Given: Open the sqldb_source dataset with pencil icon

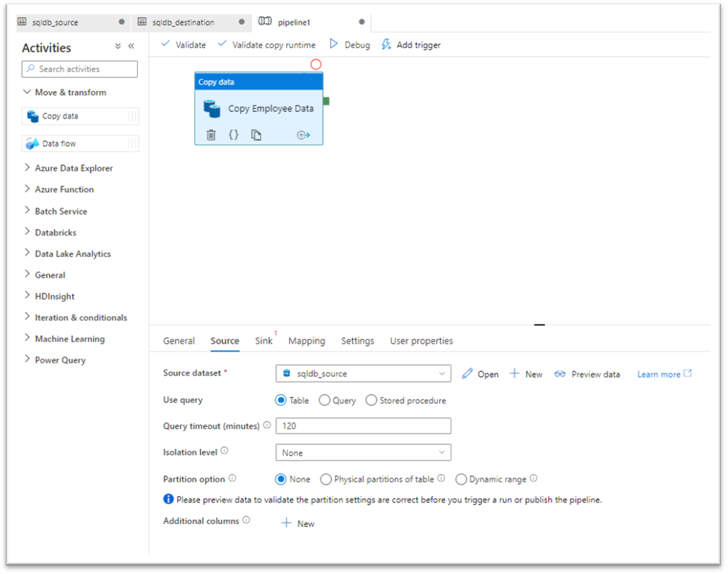Looking at the screenshot, I should [479, 373].
